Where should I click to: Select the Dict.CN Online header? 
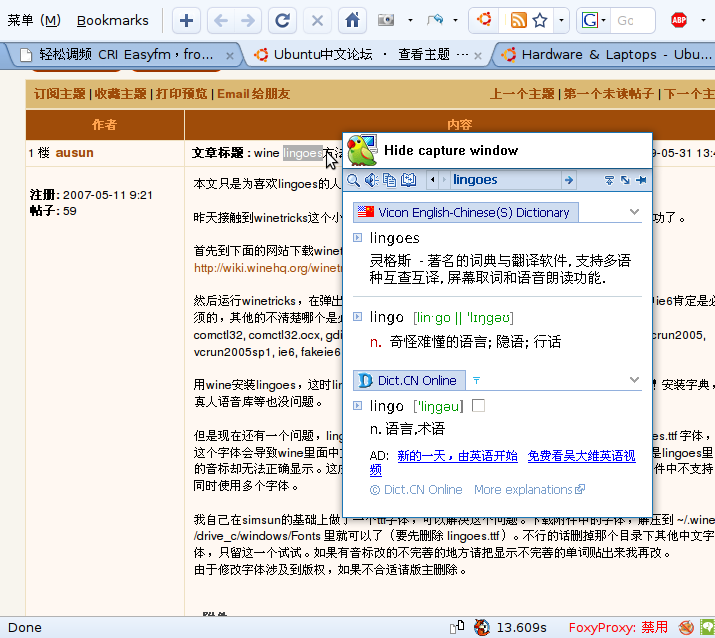[x=409, y=380]
